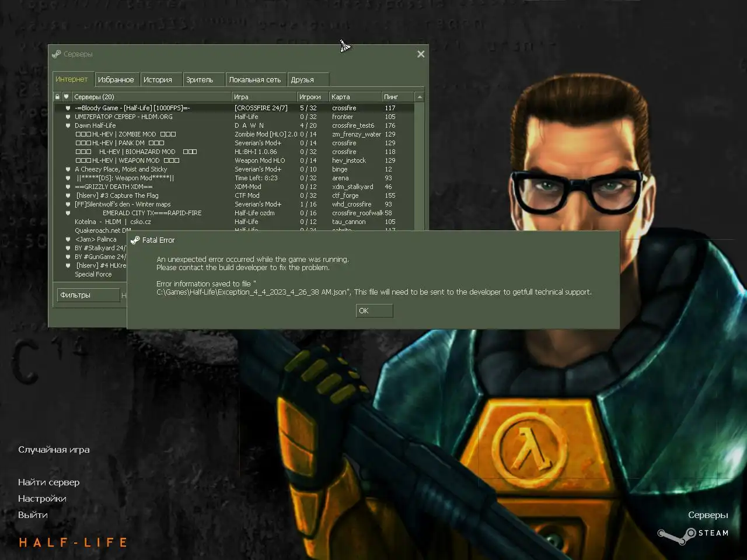Sort by Карта column header

click(355, 97)
